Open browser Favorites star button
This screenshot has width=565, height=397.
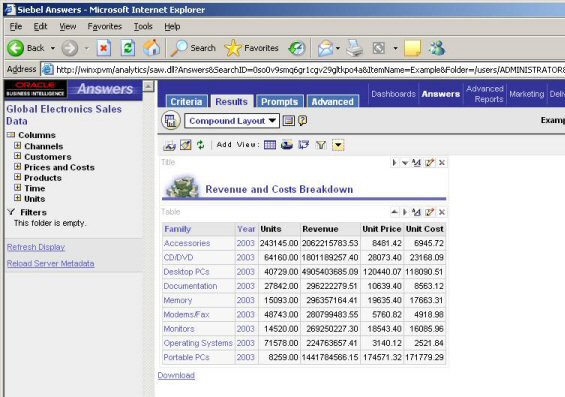252,48
